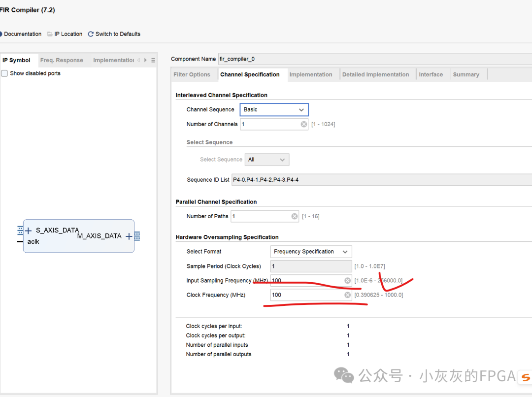Enable Show disabled ports checkbox
This screenshot has height=397, width=532.
[x=4, y=73]
